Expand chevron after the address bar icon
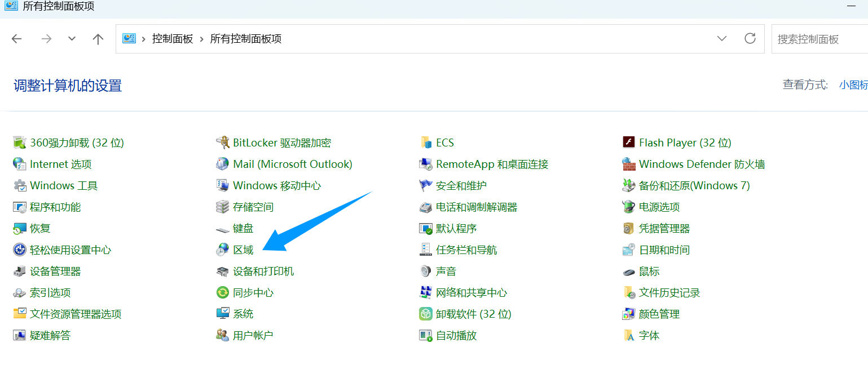 [144, 39]
